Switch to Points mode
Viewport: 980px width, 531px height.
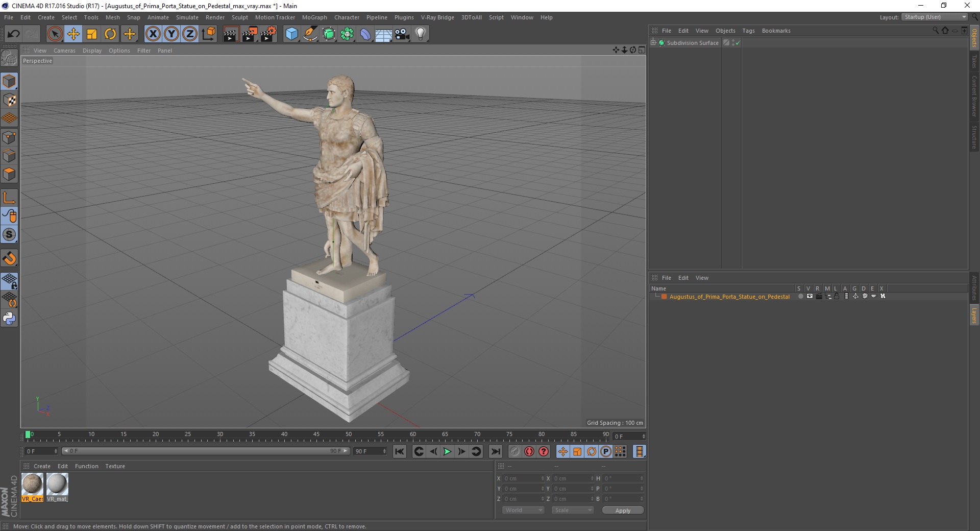(x=9, y=137)
